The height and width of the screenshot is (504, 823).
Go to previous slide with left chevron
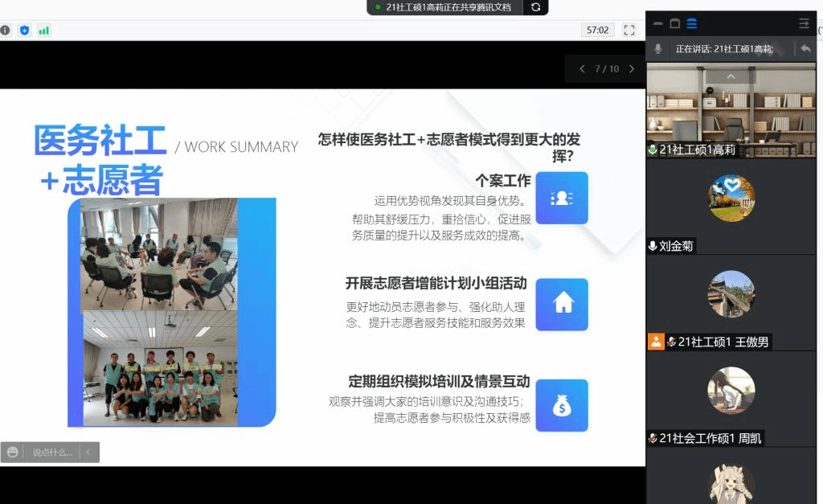[x=582, y=69]
